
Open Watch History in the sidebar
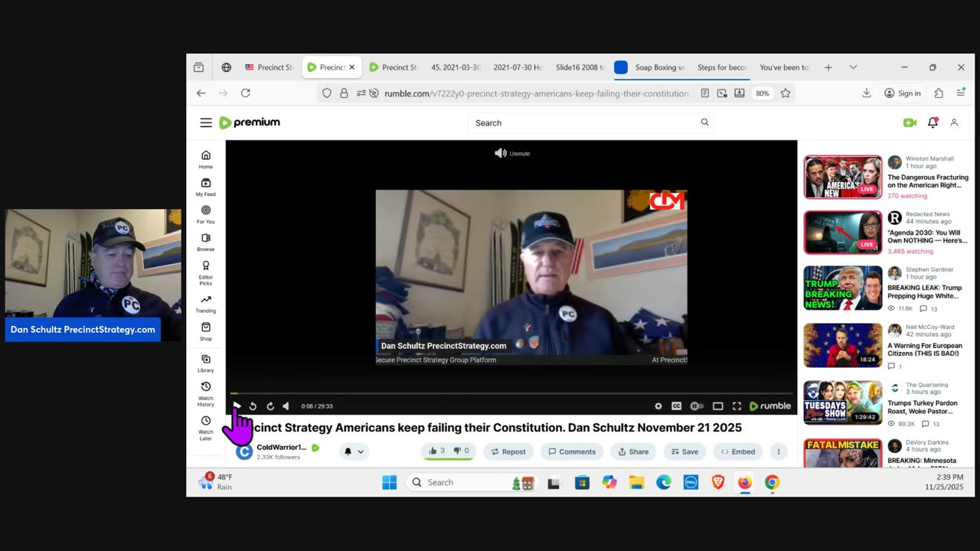(x=206, y=394)
